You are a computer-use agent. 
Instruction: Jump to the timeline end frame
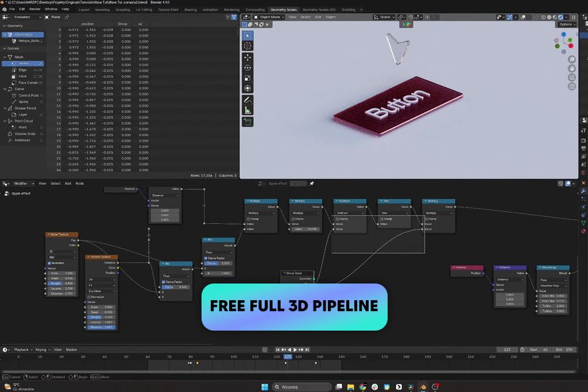coord(307,350)
